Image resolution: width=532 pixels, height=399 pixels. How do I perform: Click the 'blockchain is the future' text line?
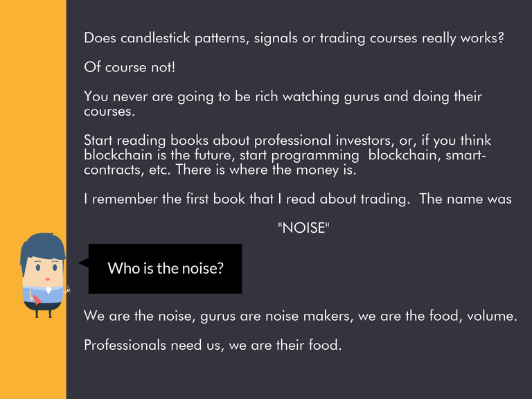pyautogui.click(x=285, y=155)
